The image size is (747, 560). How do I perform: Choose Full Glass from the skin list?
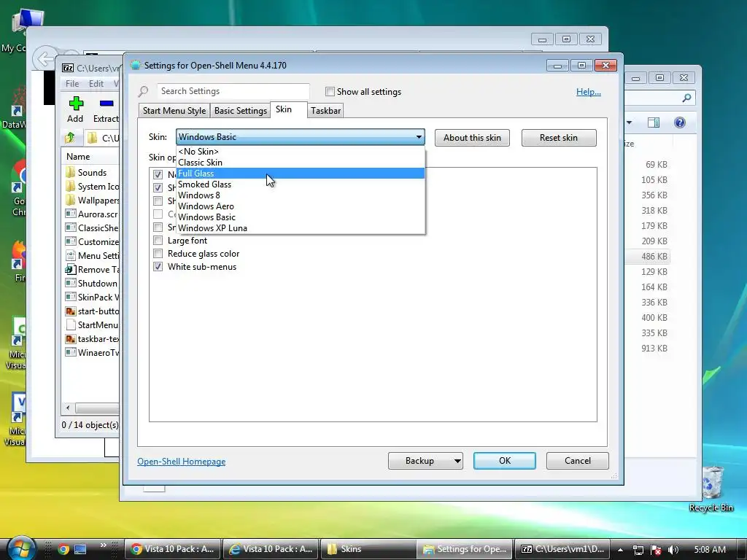[300, 174]
